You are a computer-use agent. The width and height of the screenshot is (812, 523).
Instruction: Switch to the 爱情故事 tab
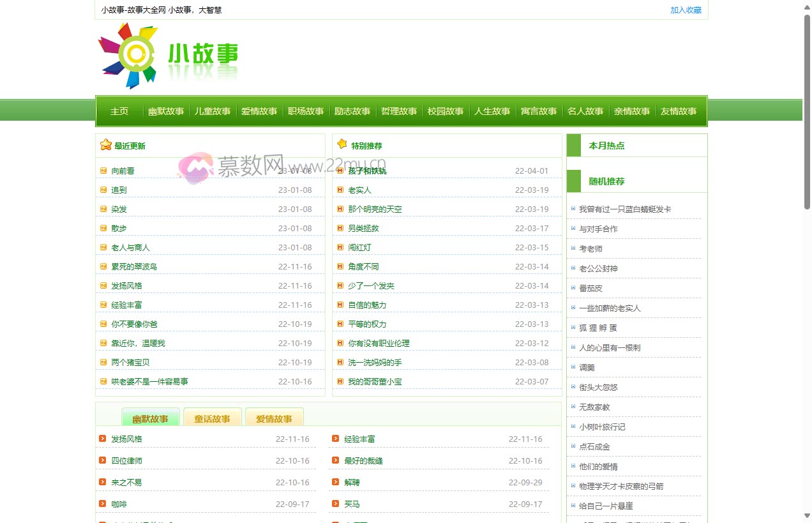[x=274, y=419]
